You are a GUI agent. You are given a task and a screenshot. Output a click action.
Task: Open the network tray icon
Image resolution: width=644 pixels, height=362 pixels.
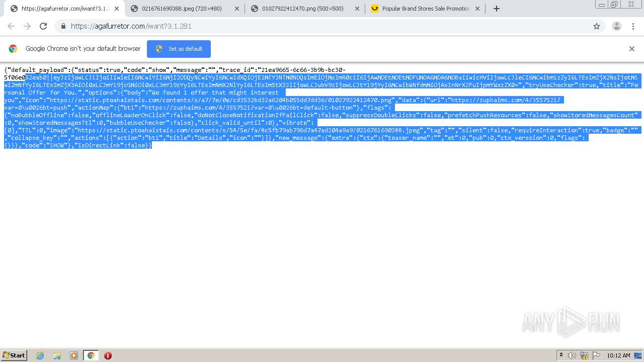click(x=584, y=355)
